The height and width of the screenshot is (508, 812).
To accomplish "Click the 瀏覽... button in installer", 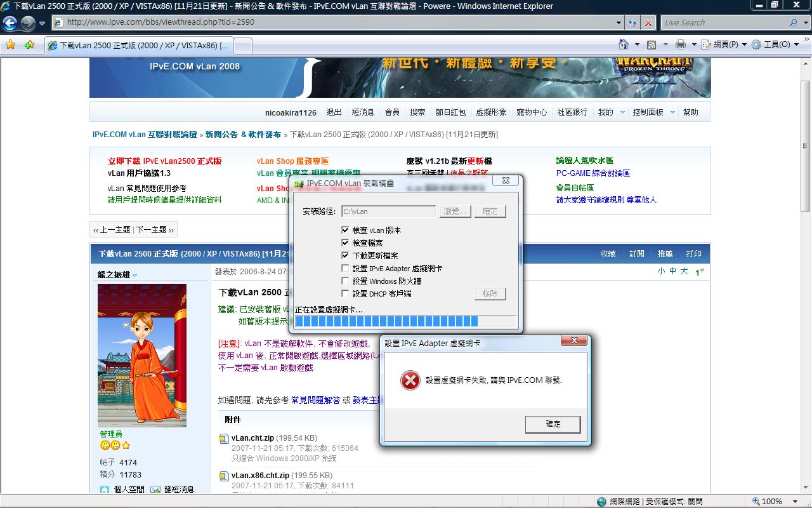I will (x=455, y=211).
